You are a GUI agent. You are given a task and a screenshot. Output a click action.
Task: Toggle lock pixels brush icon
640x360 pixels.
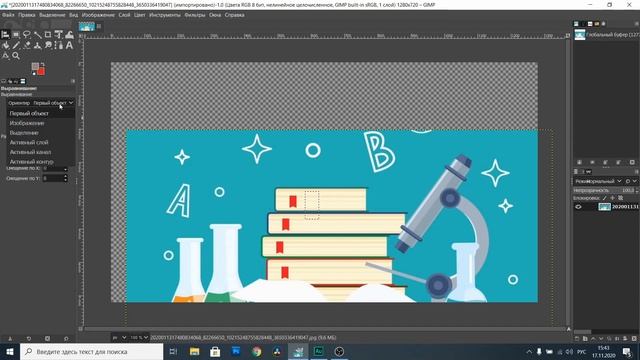604,198
